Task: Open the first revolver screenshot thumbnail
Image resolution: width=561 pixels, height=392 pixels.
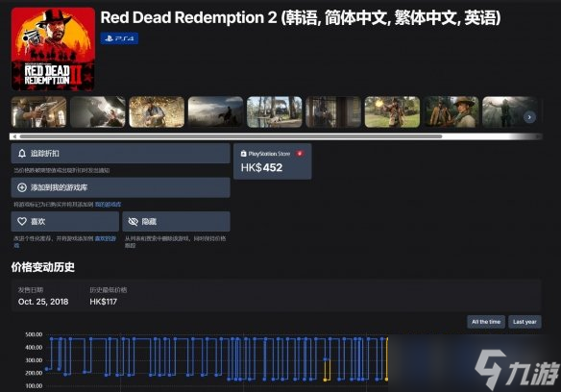Action: [x=38, y=112]
